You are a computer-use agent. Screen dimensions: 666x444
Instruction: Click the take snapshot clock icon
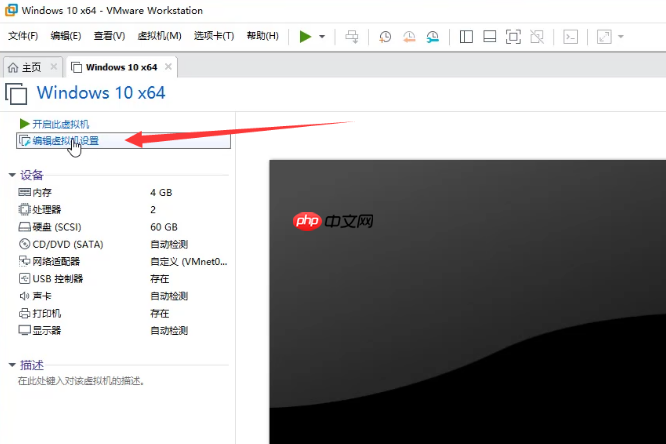[386, 37]
